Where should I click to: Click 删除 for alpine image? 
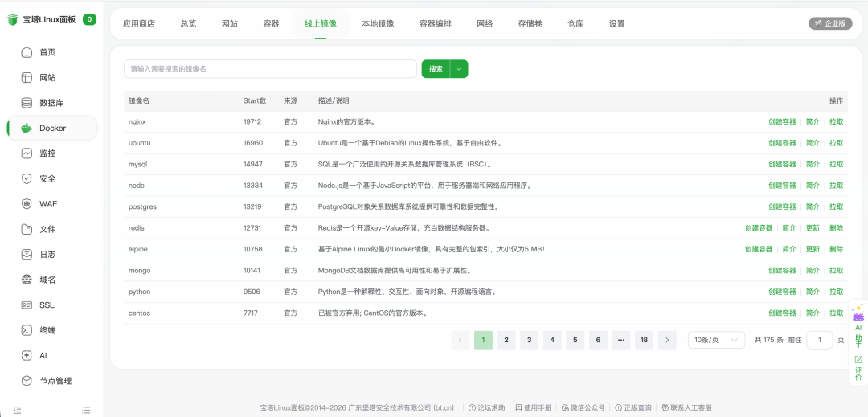point(837,249)
